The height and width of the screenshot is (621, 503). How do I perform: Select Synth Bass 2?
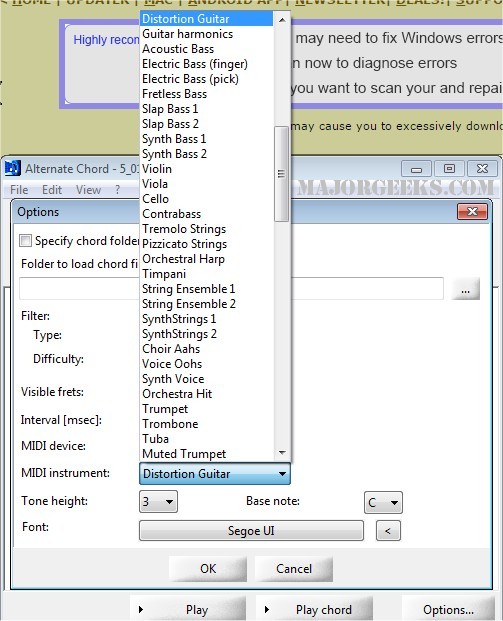pyautogui.click(x=207, y=154)
